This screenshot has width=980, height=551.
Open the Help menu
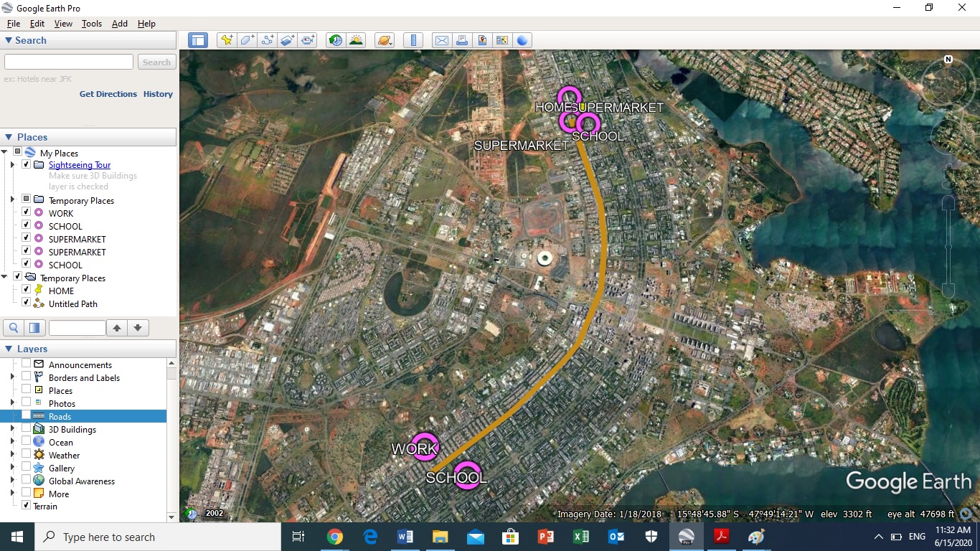click(146, 24)
